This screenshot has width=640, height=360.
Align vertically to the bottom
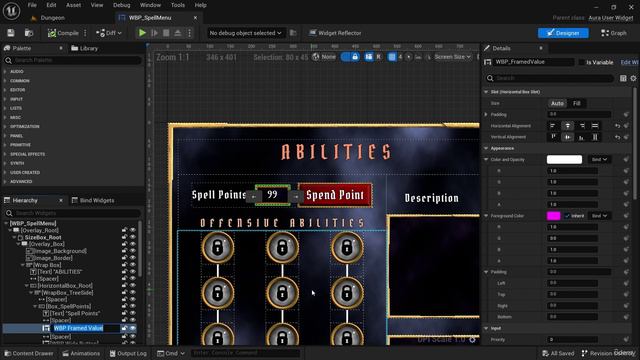(582, 137)
